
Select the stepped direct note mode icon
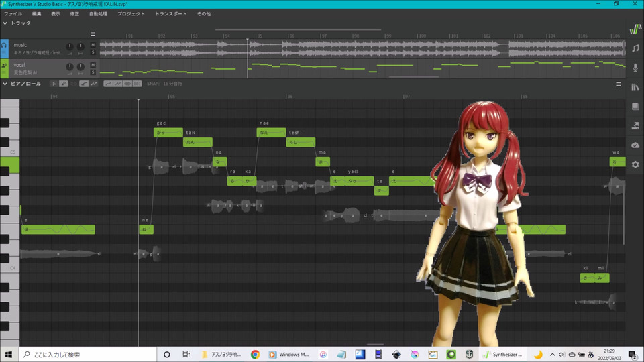(84, 84)
